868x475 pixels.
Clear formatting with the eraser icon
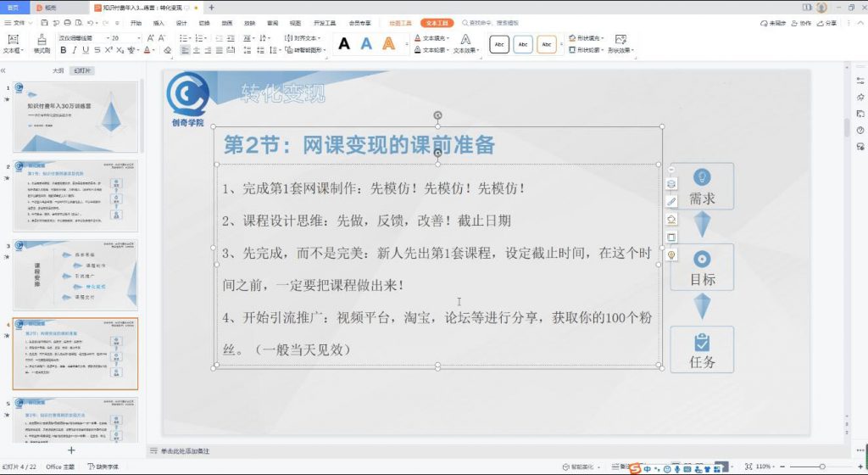click(167, 50)
